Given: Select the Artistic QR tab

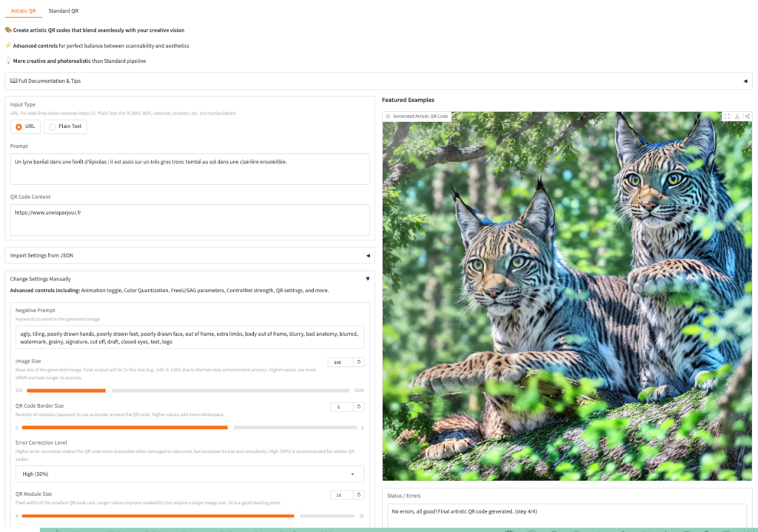Looking at the screenshot, I should (x=23, y=11).
